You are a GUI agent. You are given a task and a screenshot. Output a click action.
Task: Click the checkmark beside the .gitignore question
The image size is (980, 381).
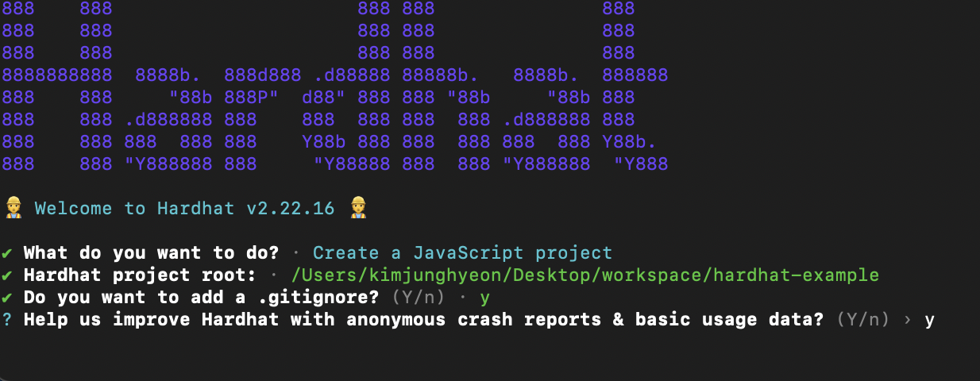[x=7, y=298]
